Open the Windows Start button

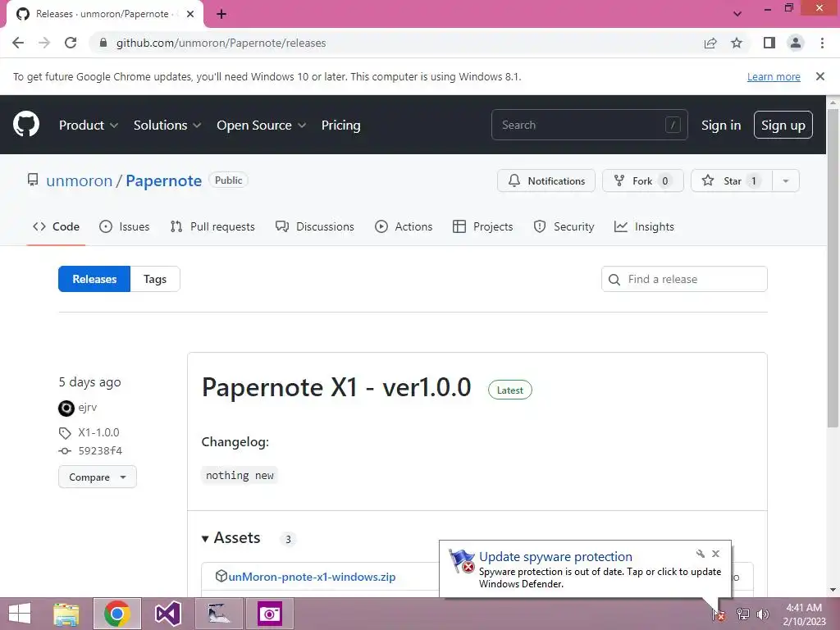pyautogui.click(x=20, y=614)
